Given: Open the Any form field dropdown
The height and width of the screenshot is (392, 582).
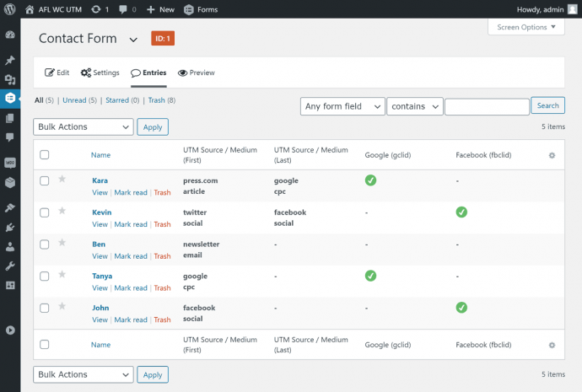Looking at the screenshot, I should point(342,106).
